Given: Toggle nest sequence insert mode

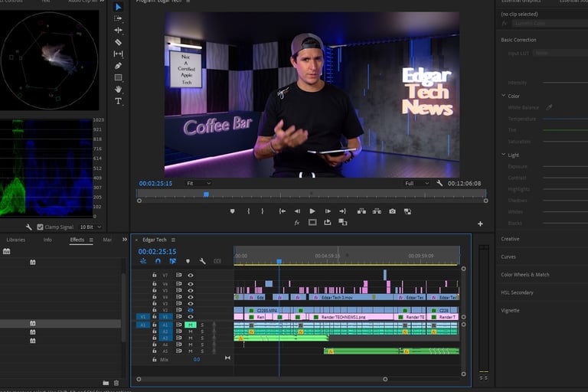Looking at the screenshot, I should pyautogui.click(x=143, y=261).
